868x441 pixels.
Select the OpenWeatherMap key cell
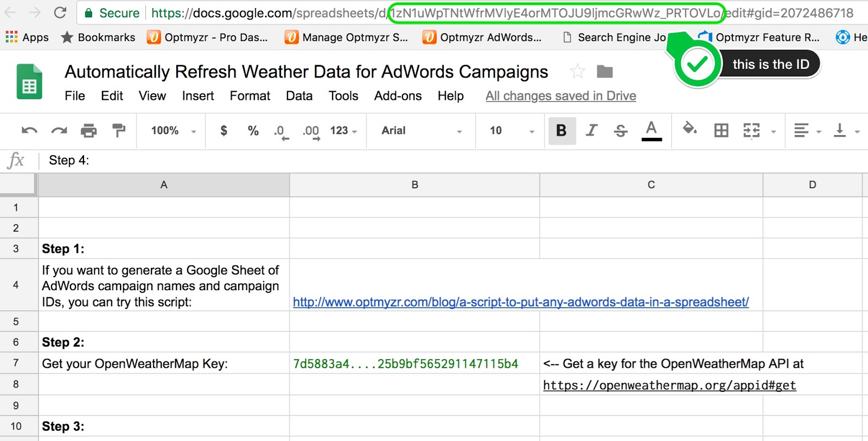[414, 363]
